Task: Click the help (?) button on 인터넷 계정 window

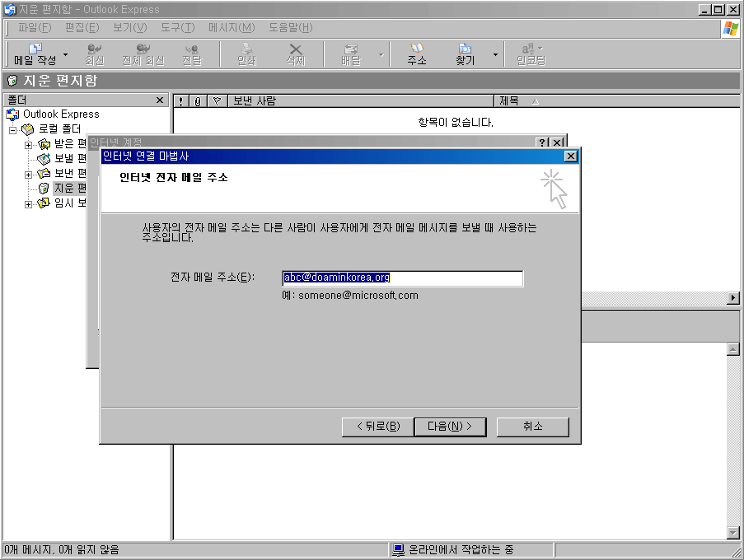Action: pos(542,142)
